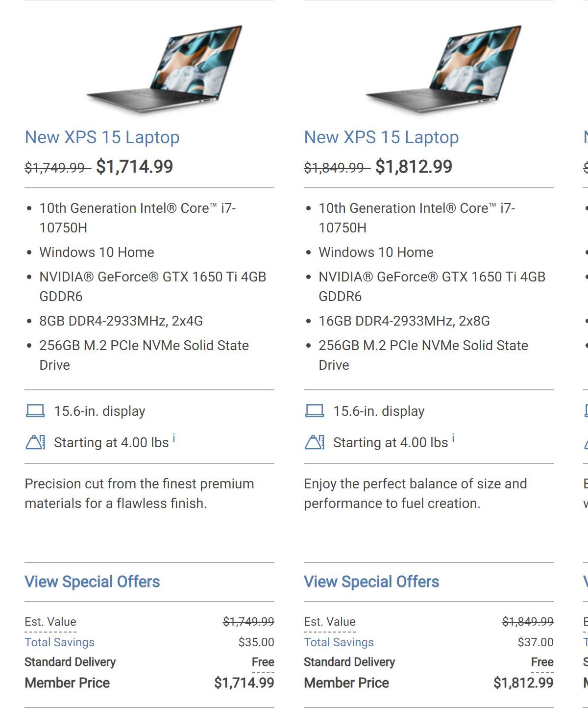
Task: Click Est. Value label for $1,749.99 laptop
Action: pos(50,622)
